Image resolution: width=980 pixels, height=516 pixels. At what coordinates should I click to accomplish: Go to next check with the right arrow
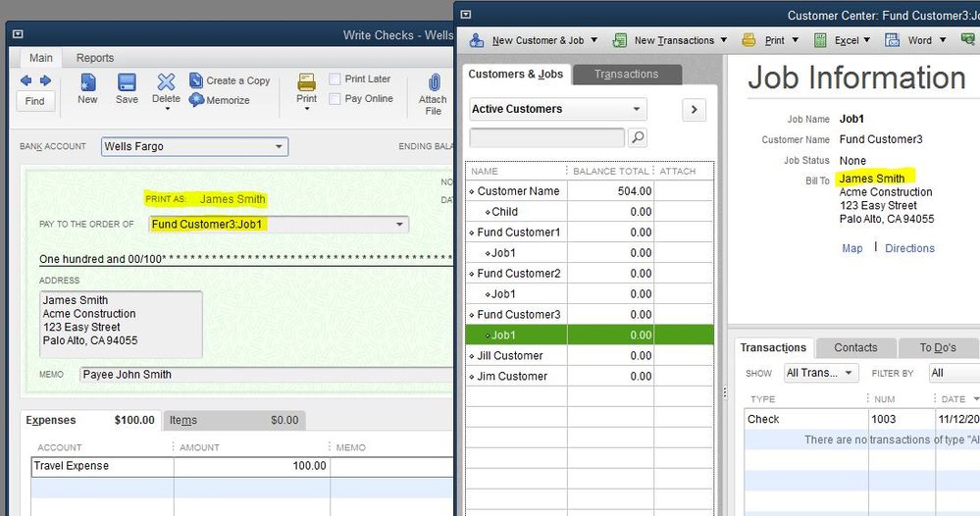pyautogui.click(x=45, y=80)
